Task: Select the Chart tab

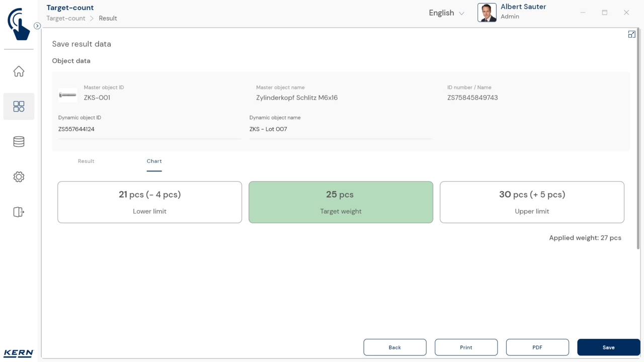Action: click(154, 161)
